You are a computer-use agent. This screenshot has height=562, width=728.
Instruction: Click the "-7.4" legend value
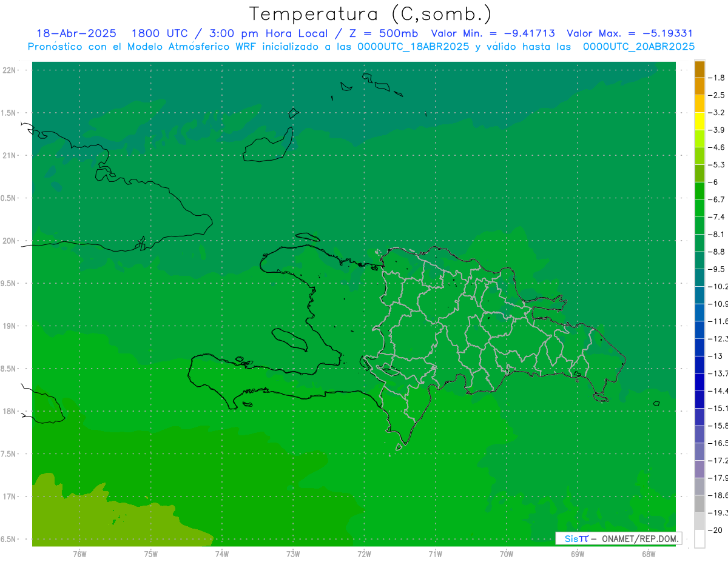click(x=716, y=217)
